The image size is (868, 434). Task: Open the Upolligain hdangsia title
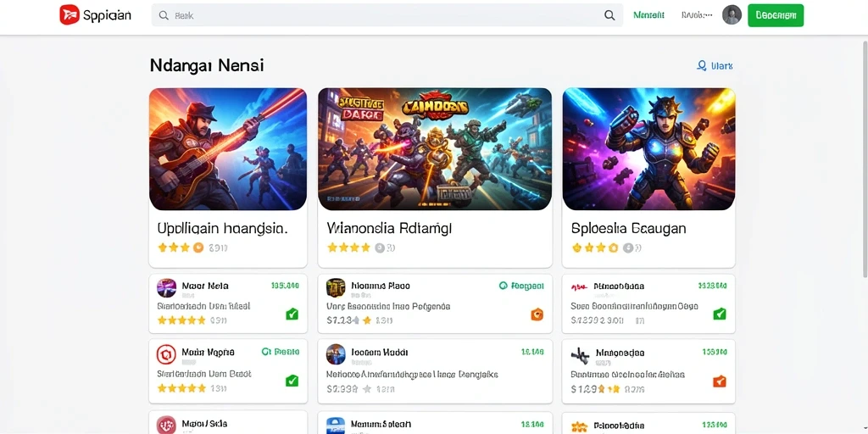(x=223, y=228)
